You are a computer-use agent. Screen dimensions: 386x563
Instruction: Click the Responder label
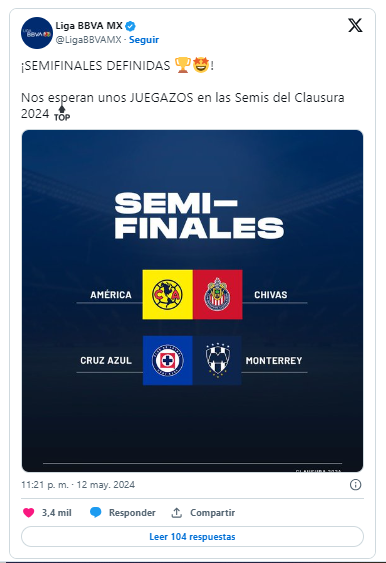click(132, 513)
